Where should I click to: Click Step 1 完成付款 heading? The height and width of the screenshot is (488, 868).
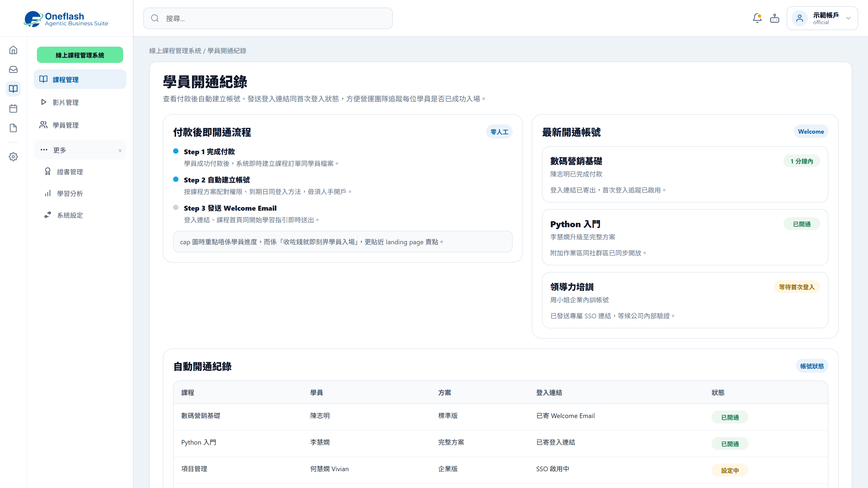(x=209, y=152)
